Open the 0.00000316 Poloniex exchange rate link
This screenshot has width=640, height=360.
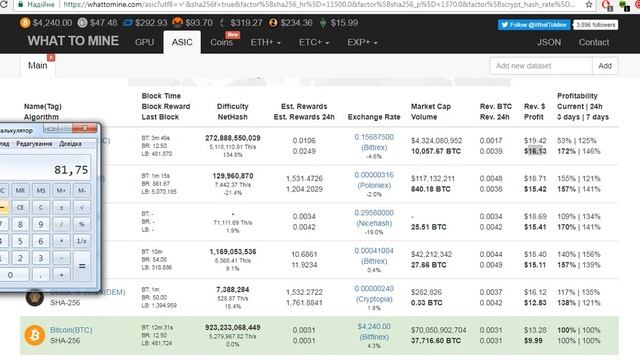click(374, 180)
